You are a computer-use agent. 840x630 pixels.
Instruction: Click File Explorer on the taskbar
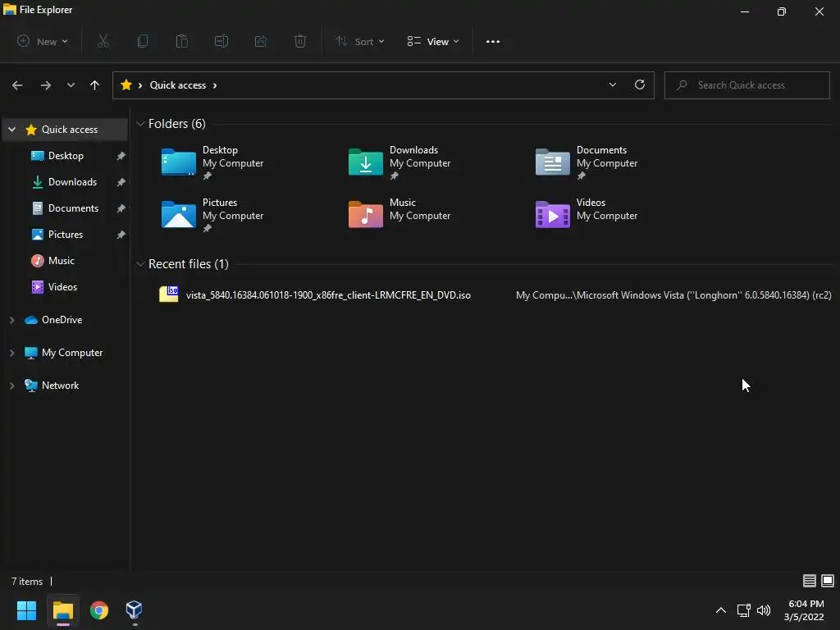[62, 610]
